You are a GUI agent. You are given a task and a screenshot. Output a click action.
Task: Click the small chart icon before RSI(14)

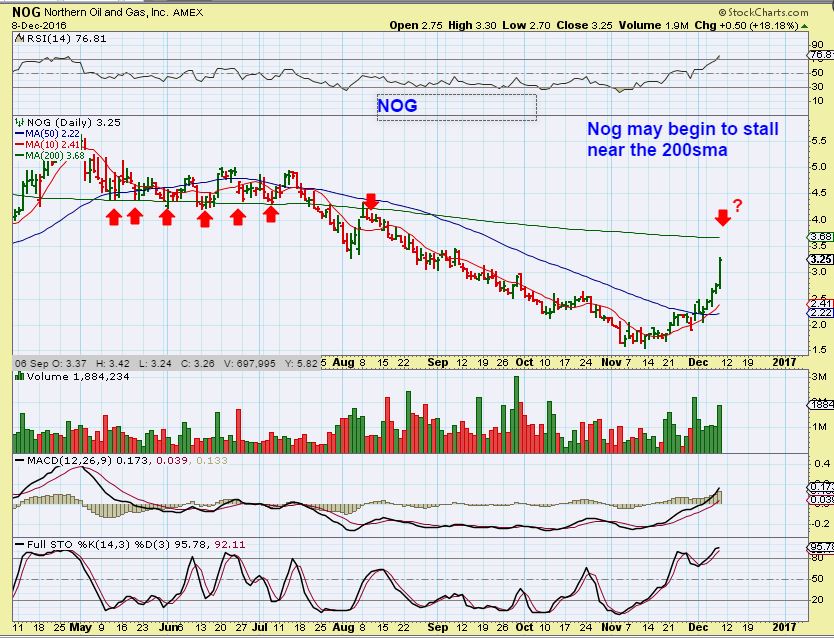[20, 38]
